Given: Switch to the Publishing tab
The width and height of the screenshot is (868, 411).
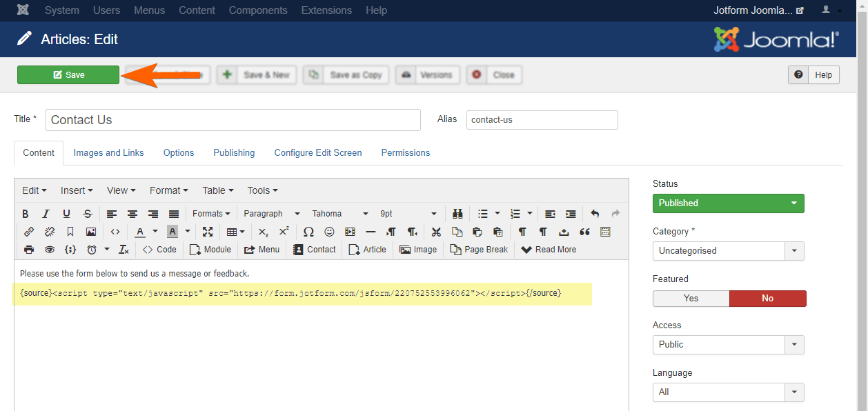Looking at the screenshot, I should [234, 152].
